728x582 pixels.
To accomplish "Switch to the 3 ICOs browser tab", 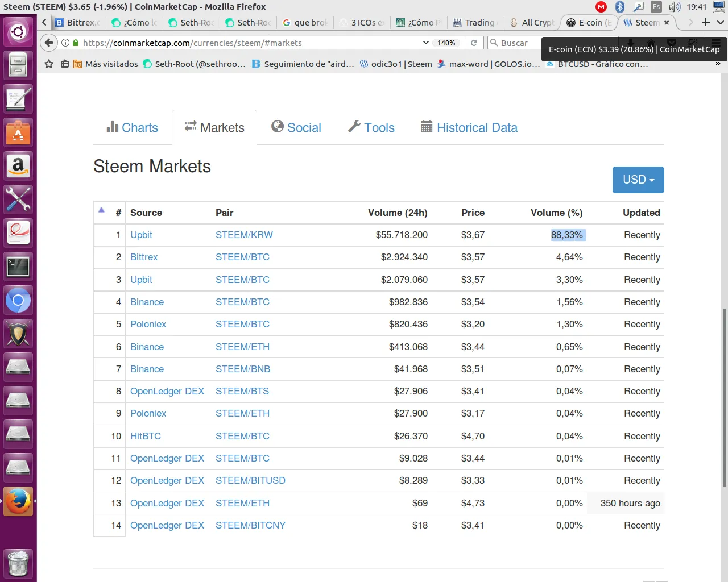I will click(x=362, y=23).
